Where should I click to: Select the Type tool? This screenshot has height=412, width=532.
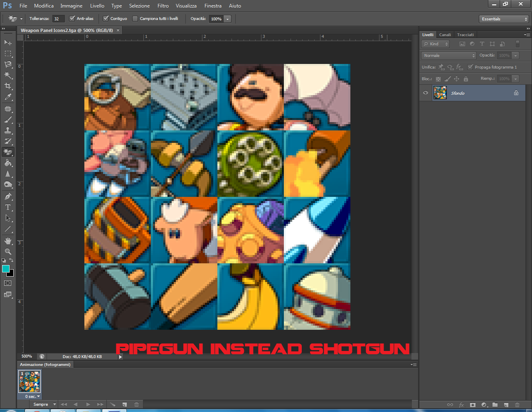pyautogui.click(x=8, y=207)
